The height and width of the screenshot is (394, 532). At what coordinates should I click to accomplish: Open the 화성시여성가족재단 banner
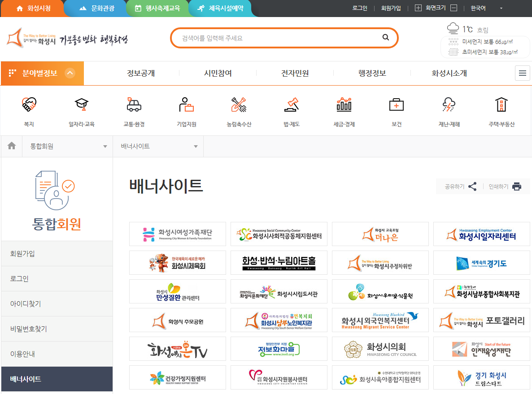[178, 234]
